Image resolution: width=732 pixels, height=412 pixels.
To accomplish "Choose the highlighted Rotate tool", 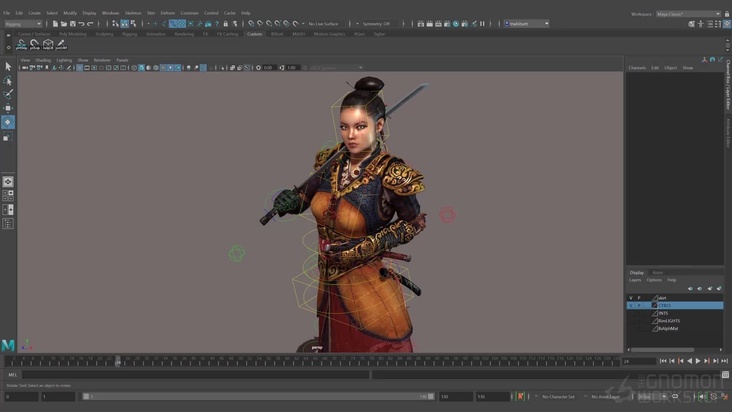I will (8, 122).
